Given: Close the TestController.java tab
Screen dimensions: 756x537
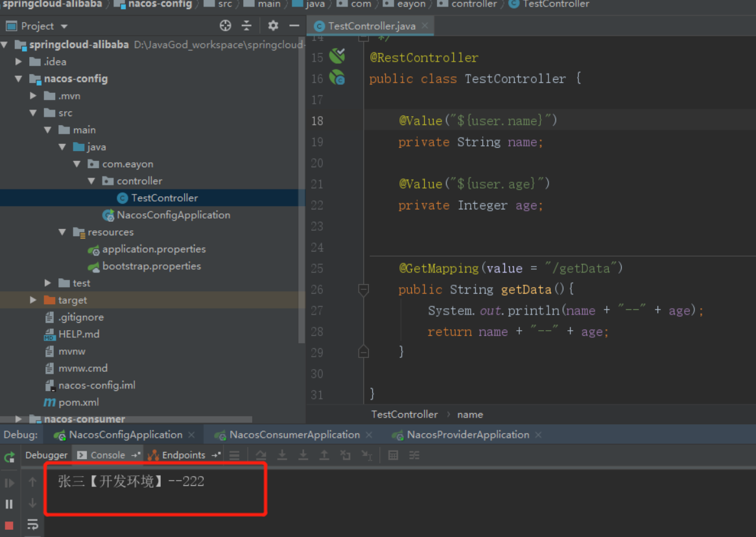Looking at the screenshot, I should [x=425, y=25].
